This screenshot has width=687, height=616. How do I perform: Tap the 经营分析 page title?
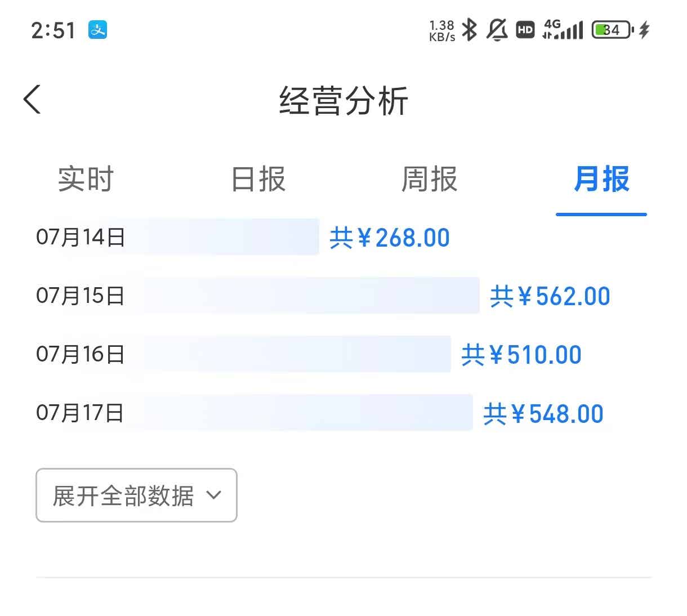[x=343, y=101]
